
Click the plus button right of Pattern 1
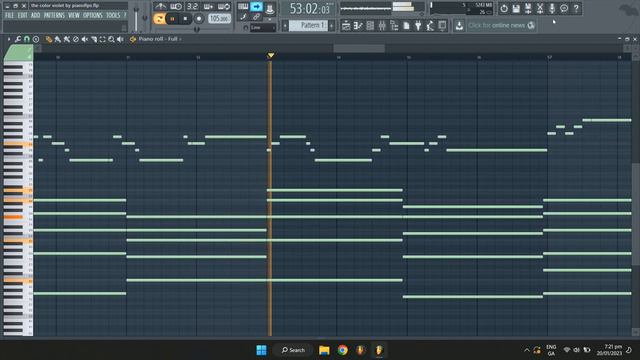[x=331, y=26]
